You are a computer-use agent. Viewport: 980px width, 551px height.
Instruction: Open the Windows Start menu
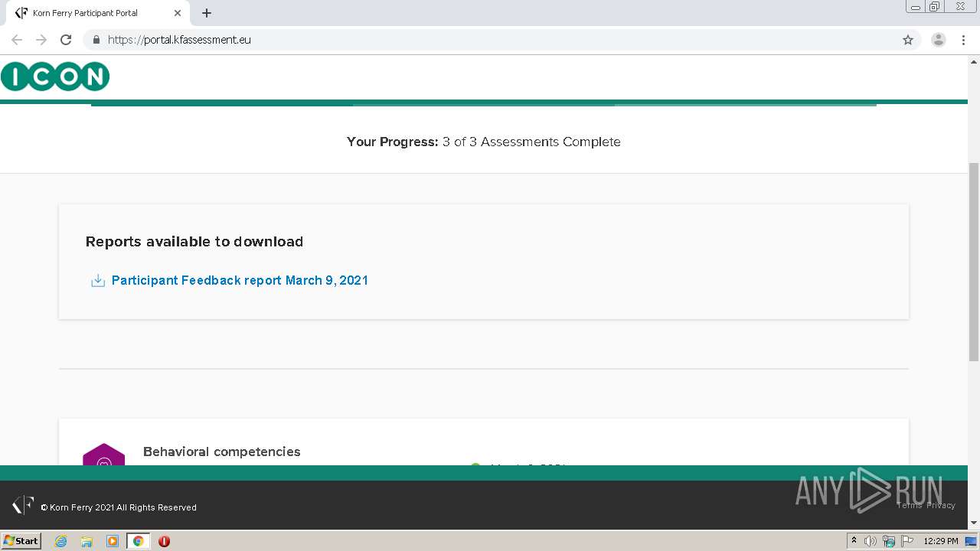[x=21, y=541]
